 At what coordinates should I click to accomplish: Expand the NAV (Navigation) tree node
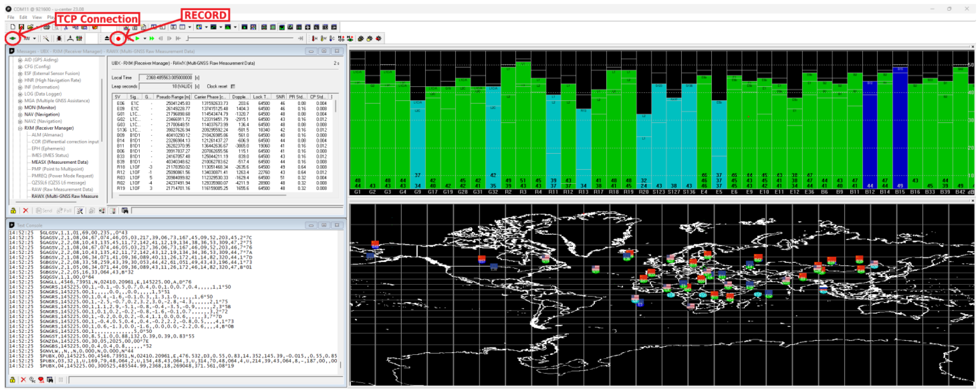tap(20, 114)
